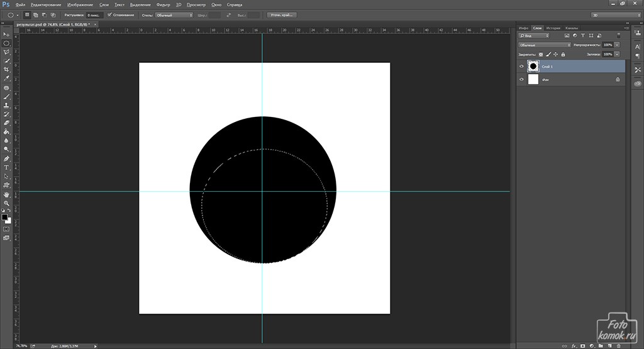The image size is (644, 349).
Task: Select the Crop tool
Action: point(6,69)
